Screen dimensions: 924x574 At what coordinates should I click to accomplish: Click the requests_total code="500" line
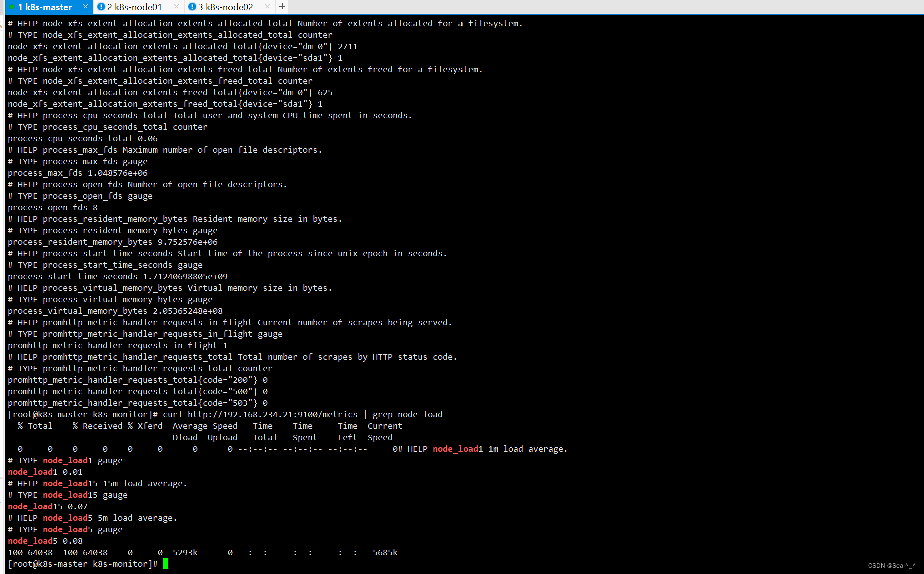click(x=138, y=391)
